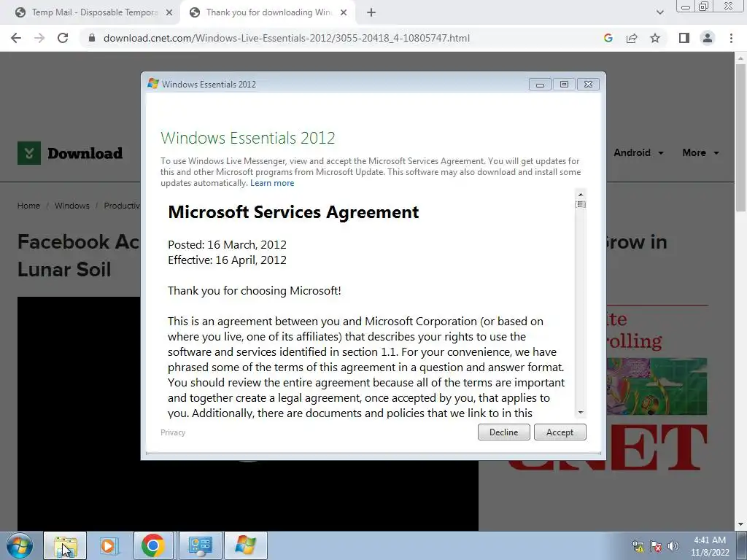Open the Control Panel taskbar icon
The width and height of the screenshot is (747, 560).
tap(200, 545)
